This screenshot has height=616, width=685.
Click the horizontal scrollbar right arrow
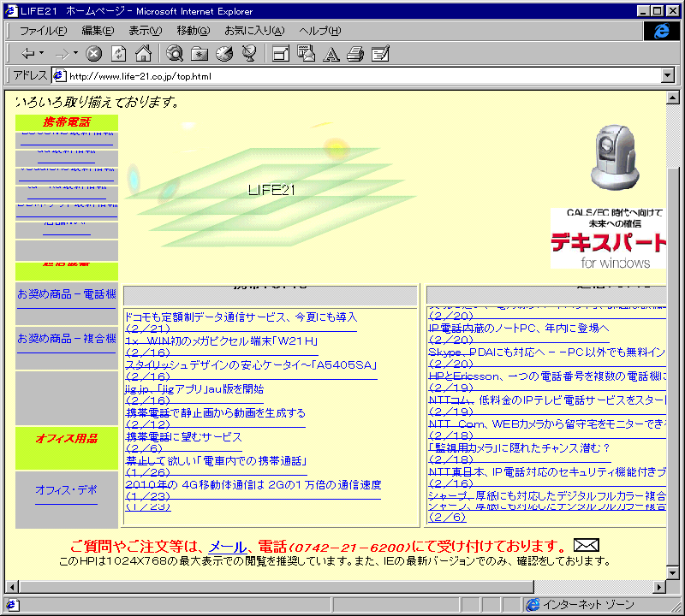tap(659, 587)
